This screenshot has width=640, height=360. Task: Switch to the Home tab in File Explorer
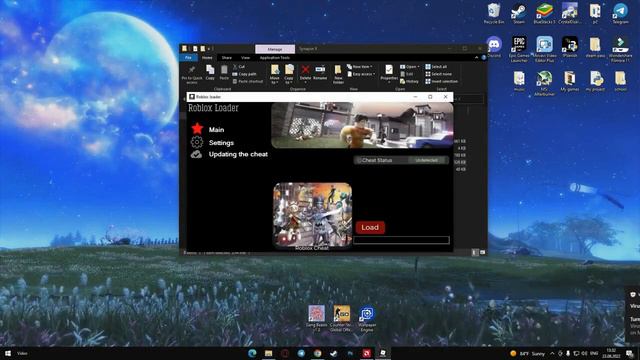point(207,58)
